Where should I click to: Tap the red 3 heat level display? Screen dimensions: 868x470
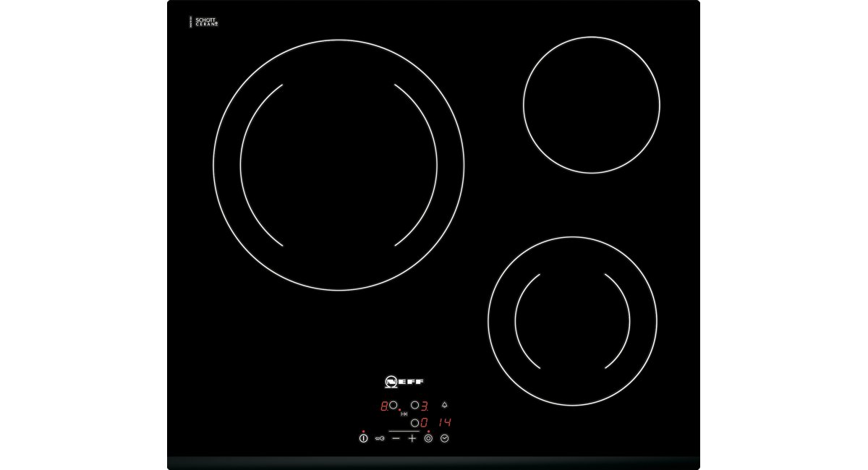coord(426,406)
